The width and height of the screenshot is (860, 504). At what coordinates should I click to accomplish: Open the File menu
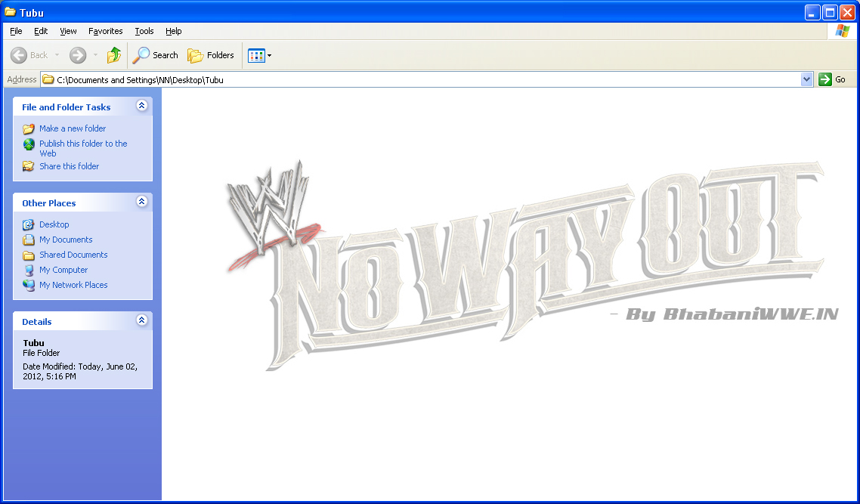(16, 31)
